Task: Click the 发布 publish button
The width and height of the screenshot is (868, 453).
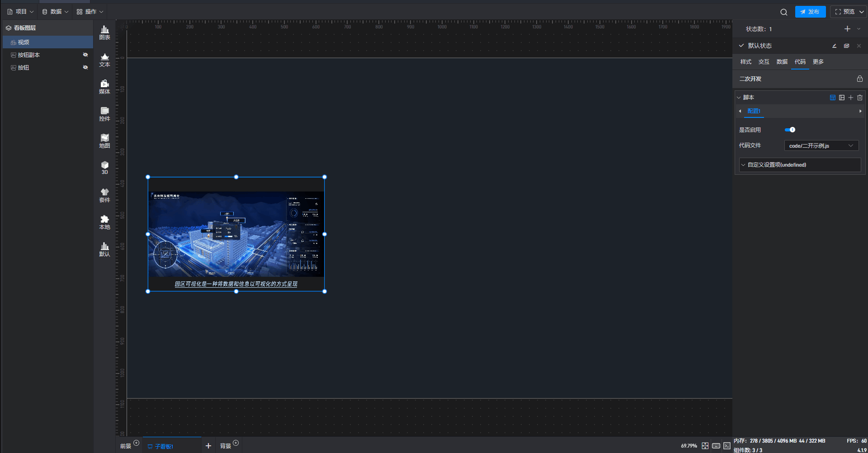Action: pyautogui.click(x=810, y=12)
